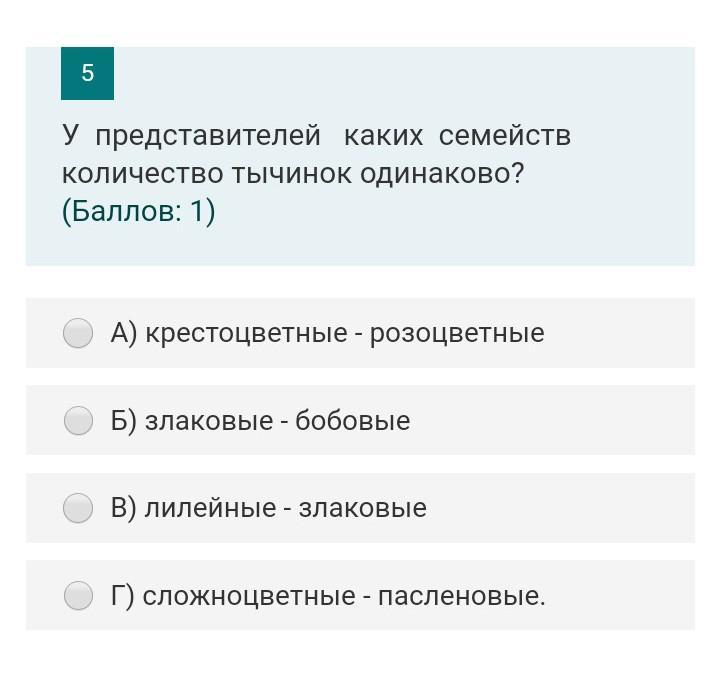Select radio button for option Б
Viewport: 720px width, 684px height.
point(78,421)
